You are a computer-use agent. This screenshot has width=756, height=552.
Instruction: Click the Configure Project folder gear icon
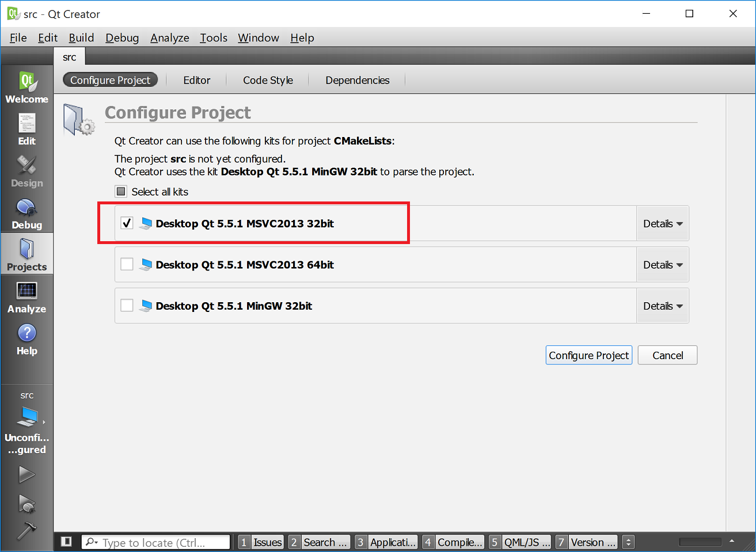(79, 120)
